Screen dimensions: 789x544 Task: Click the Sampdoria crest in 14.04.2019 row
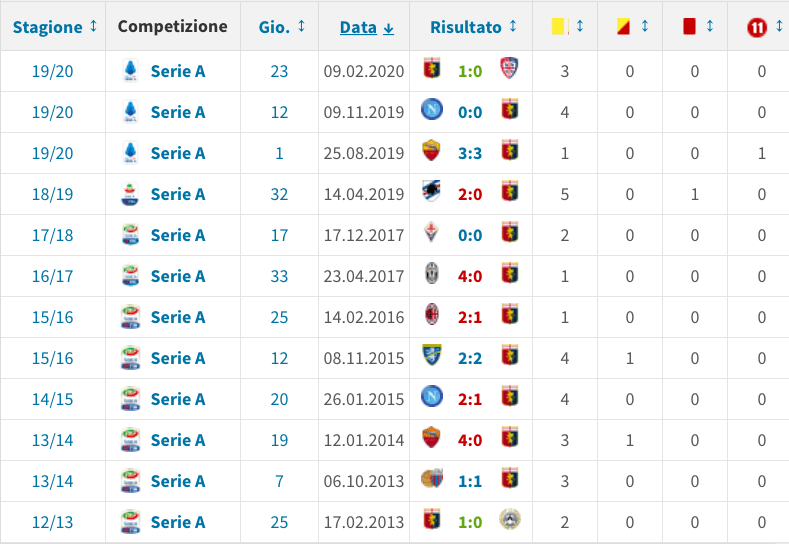(x=432, y=194)
